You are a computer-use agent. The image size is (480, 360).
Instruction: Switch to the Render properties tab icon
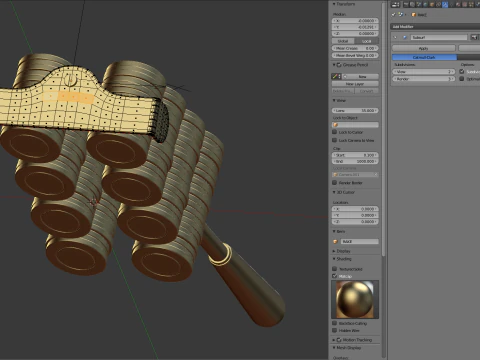tap(406, 5)
